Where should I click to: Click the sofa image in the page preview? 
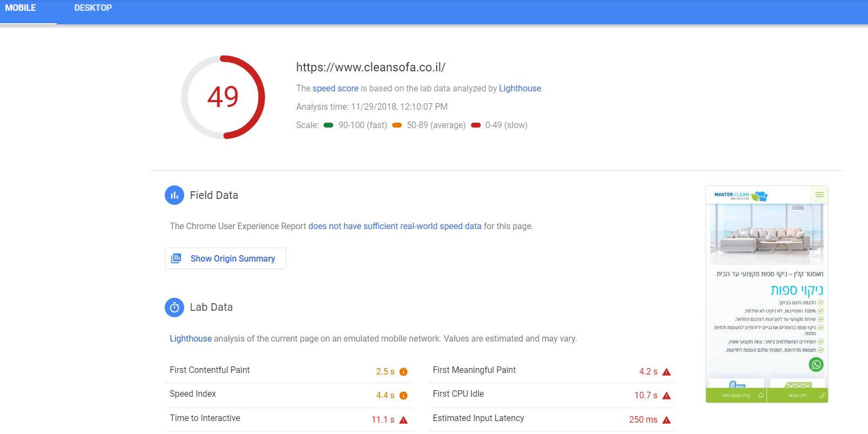[x=767, y=234]
